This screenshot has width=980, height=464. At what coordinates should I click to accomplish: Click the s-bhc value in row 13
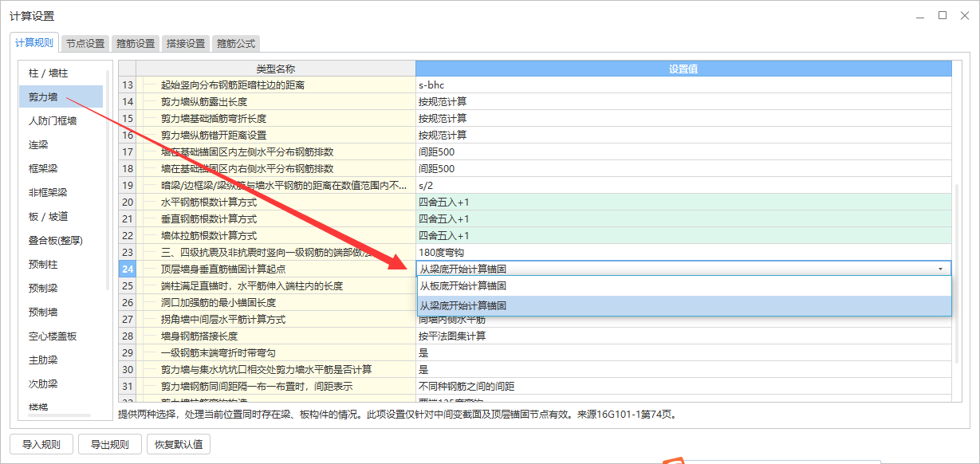[683, 85]
